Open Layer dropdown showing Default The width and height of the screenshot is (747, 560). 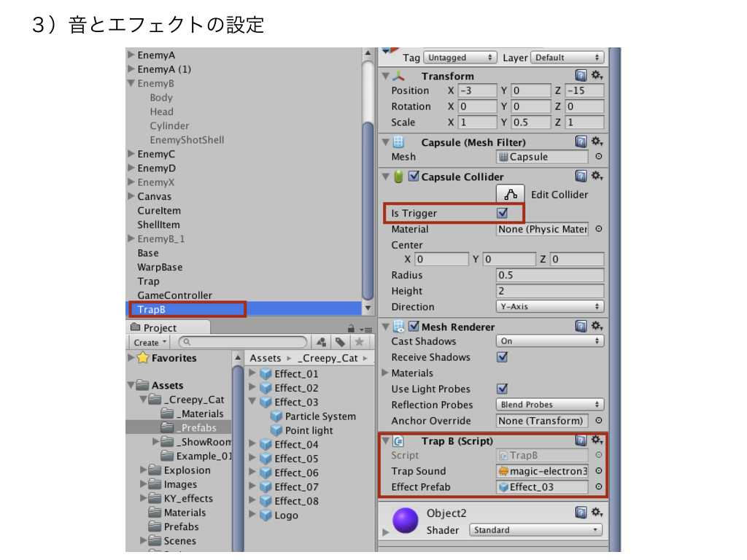tap(567, 58)
